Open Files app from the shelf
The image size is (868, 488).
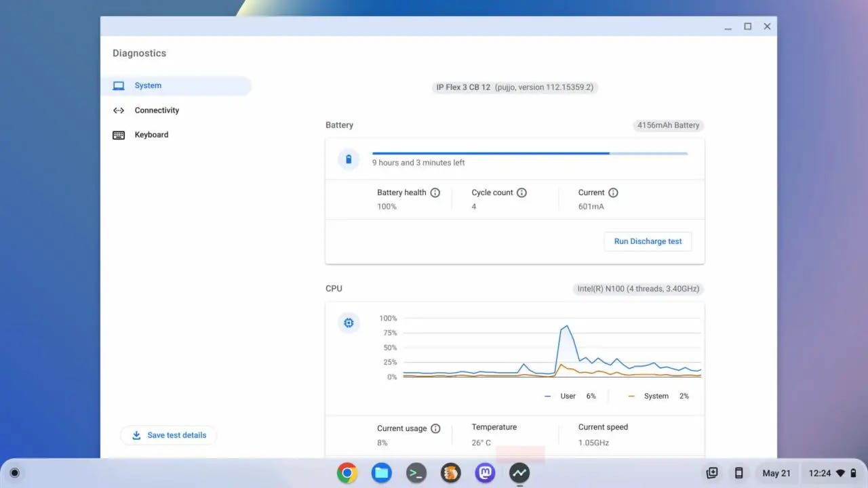[382, 473]
